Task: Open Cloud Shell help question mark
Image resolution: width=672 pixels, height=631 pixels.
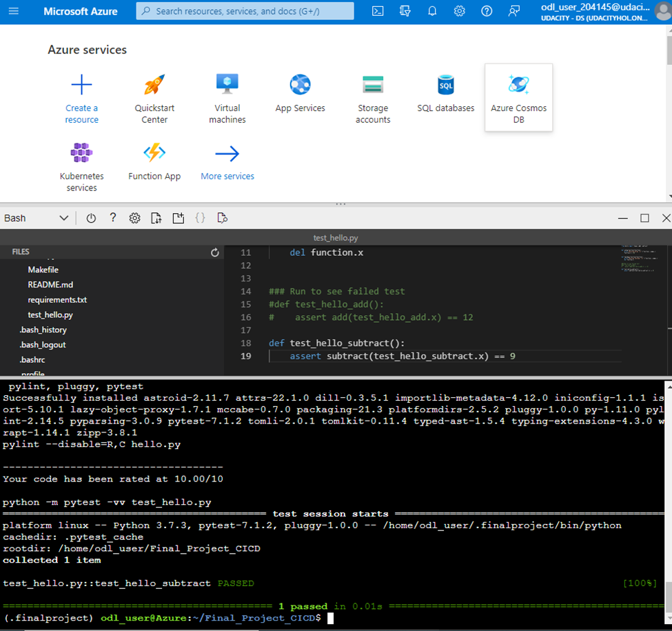Action: pyautogui.click(x=113, y=218)
